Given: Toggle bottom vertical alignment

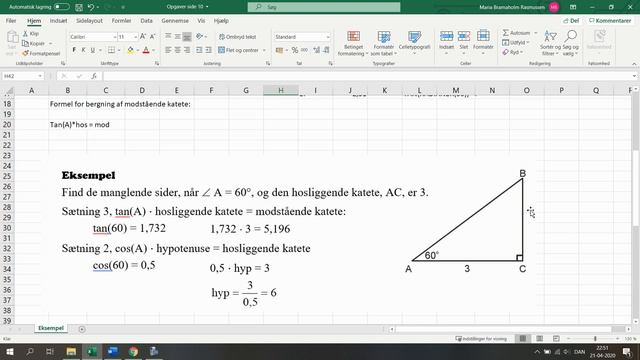Looking at the screenshot, I should (187, 37).
